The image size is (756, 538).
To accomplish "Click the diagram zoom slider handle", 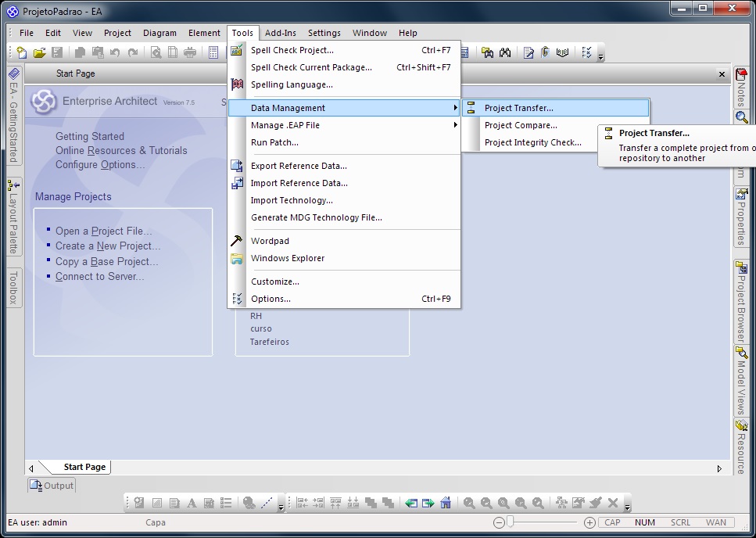I will [x=511, y=522].
